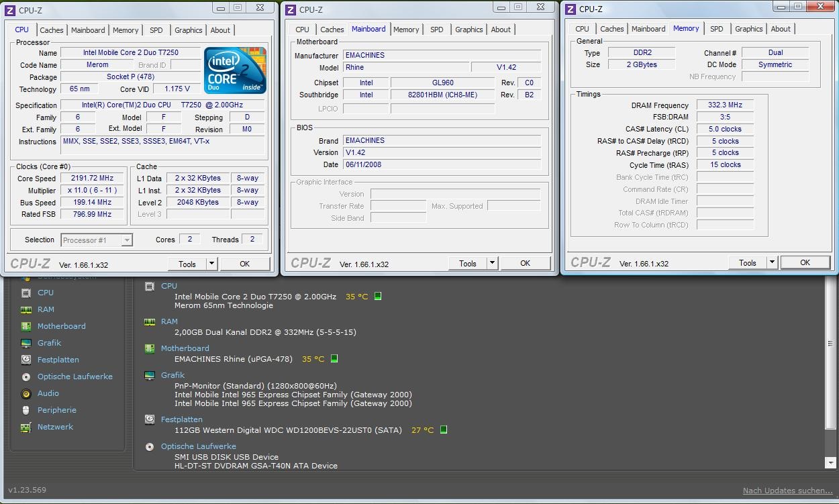The image size is (839, 504).
Task: Click the Motherboard icon in summary panel
Action: [x=150, y=348]
